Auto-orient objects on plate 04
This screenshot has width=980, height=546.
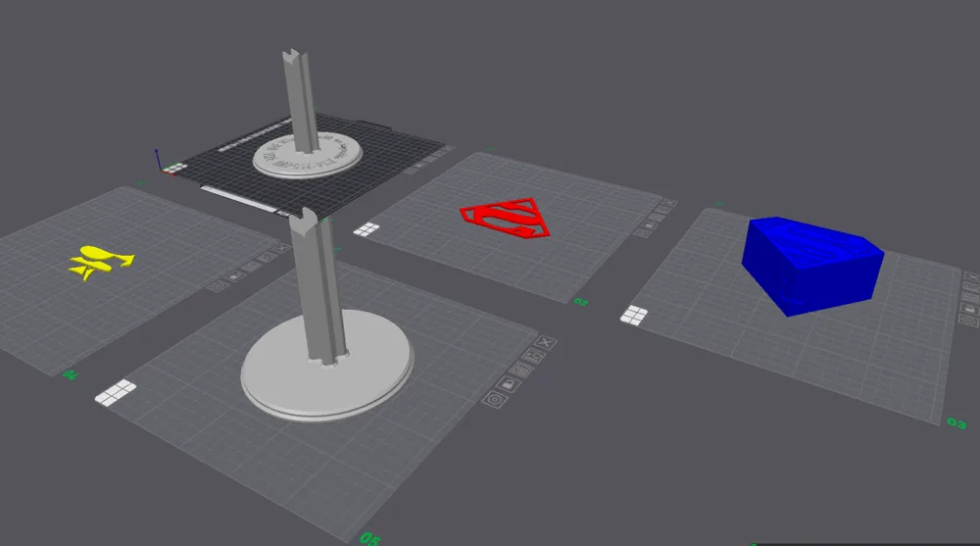coord(267,257)
